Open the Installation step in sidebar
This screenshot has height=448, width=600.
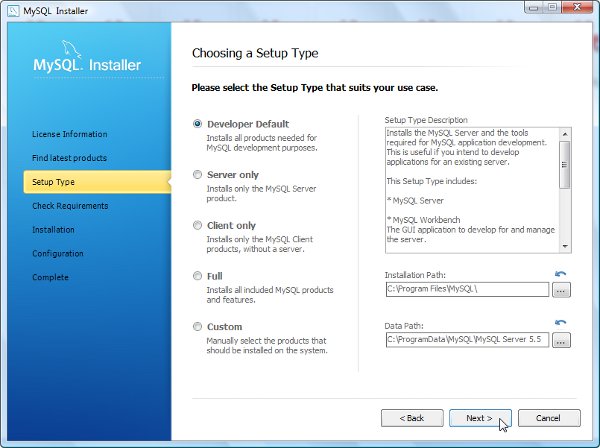[53, 230]
